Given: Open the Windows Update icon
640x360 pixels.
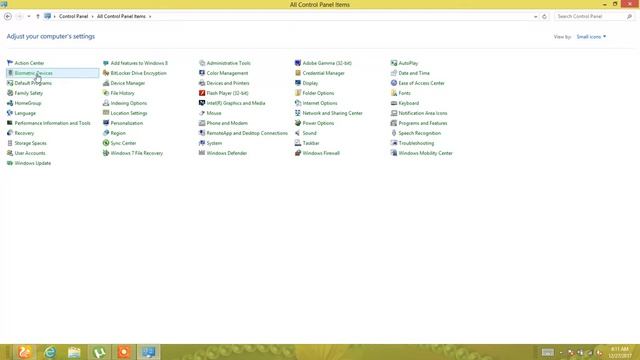Looking at the screenshot, I should point(10,163).
